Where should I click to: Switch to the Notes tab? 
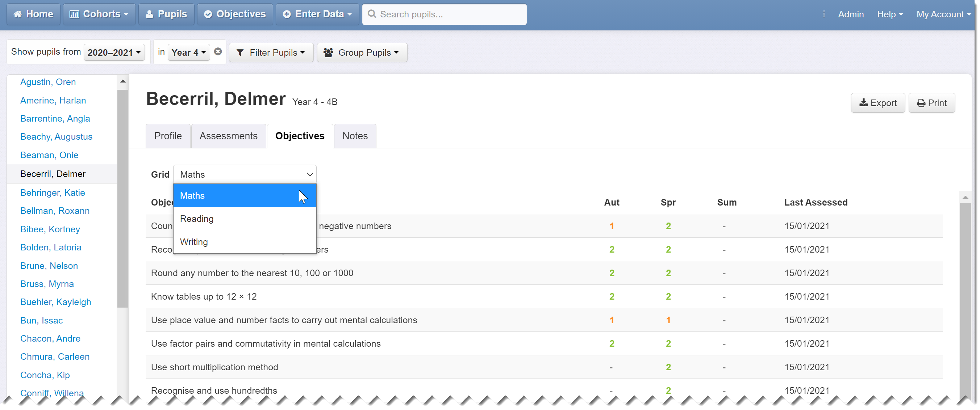point(355,136)
